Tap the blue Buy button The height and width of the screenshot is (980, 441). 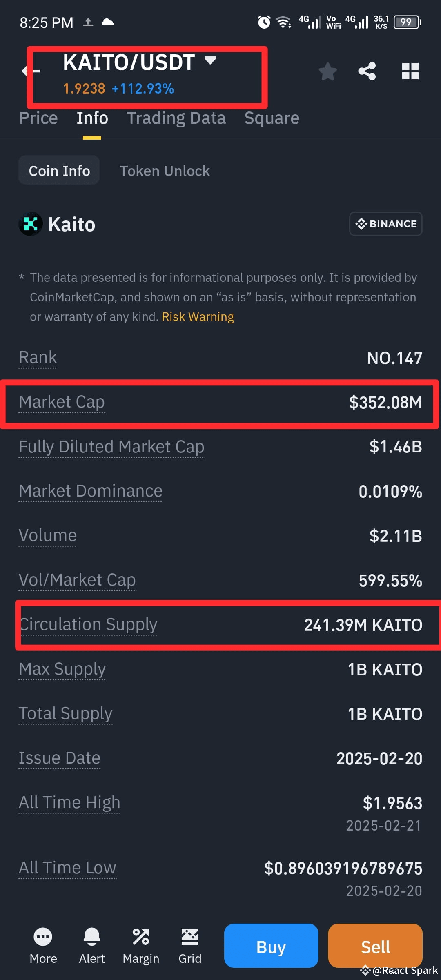pos(271,946)
